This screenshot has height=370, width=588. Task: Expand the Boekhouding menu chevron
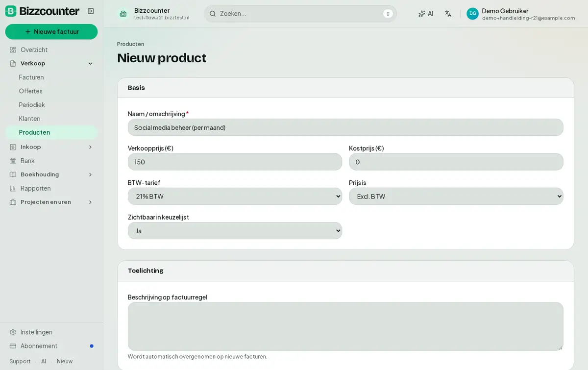click(x=90, y=174)
